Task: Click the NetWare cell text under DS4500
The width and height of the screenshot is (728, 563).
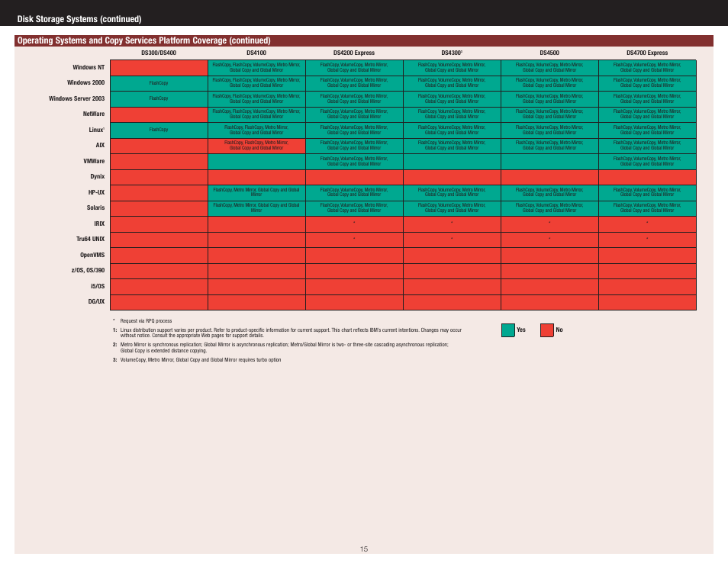Action: (x=549, y=114)
